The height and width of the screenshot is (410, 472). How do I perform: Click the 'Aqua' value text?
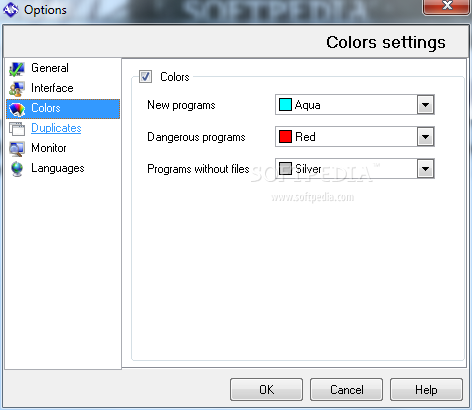click(x=308, y=105)
